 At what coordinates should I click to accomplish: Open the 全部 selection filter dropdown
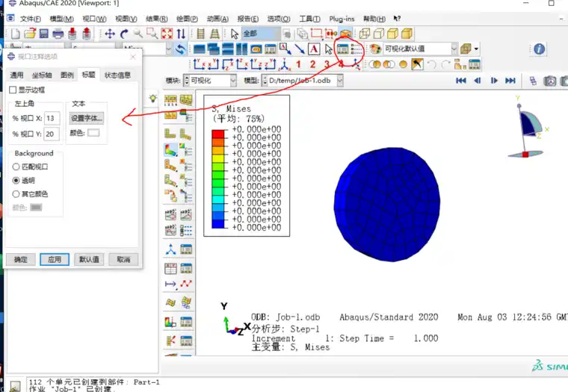point(261,34)
